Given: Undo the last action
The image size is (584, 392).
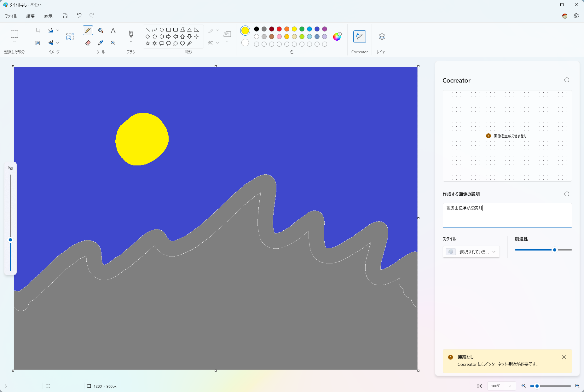Looking at the screenshot, I should click(79, 16).
